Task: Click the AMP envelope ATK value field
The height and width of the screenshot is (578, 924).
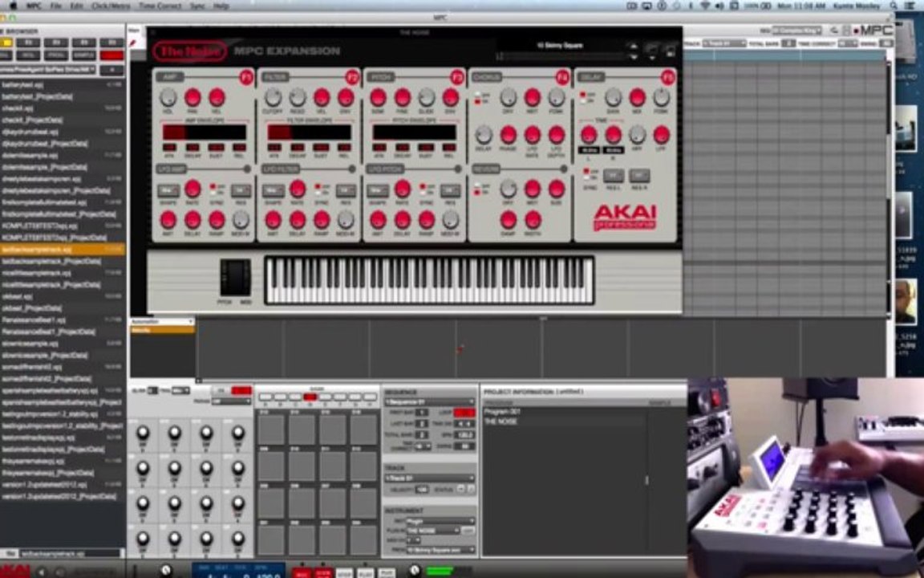Action: tap(169, 147)
